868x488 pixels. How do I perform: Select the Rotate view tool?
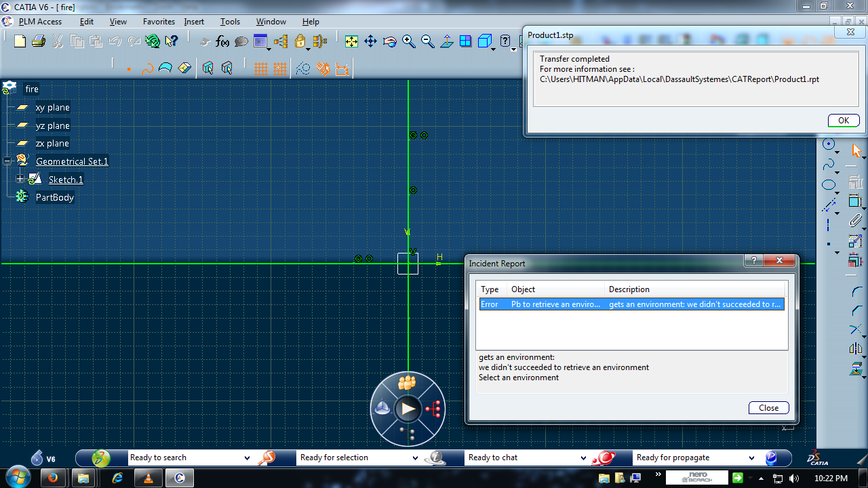click(389, 42)
